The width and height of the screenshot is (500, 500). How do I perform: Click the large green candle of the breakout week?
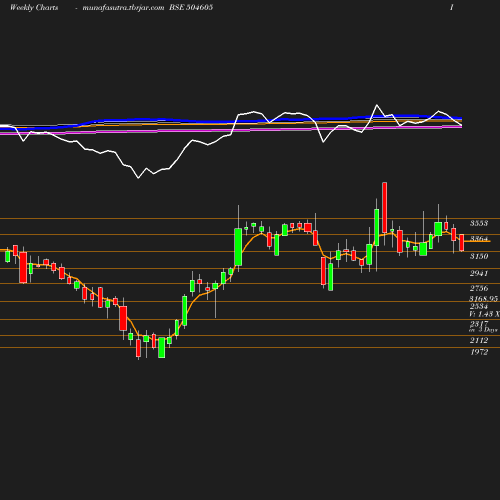pyautogui.click(x=238, y=247)
